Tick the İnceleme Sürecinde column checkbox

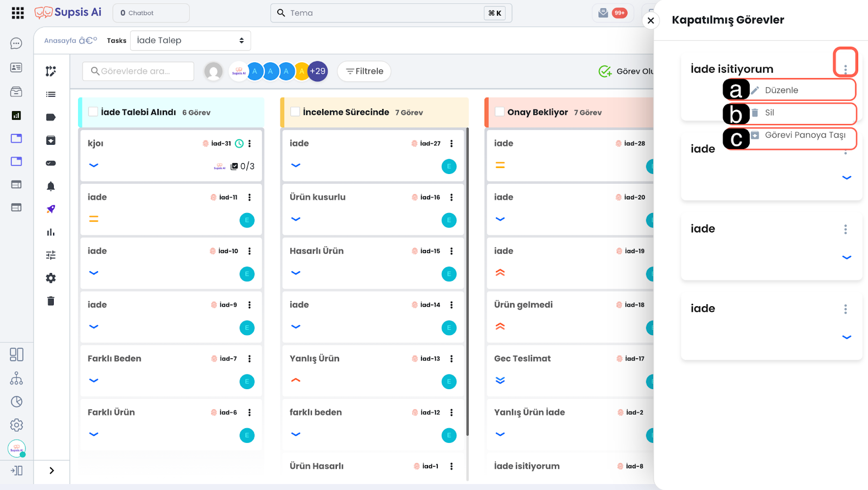point(295,112)
